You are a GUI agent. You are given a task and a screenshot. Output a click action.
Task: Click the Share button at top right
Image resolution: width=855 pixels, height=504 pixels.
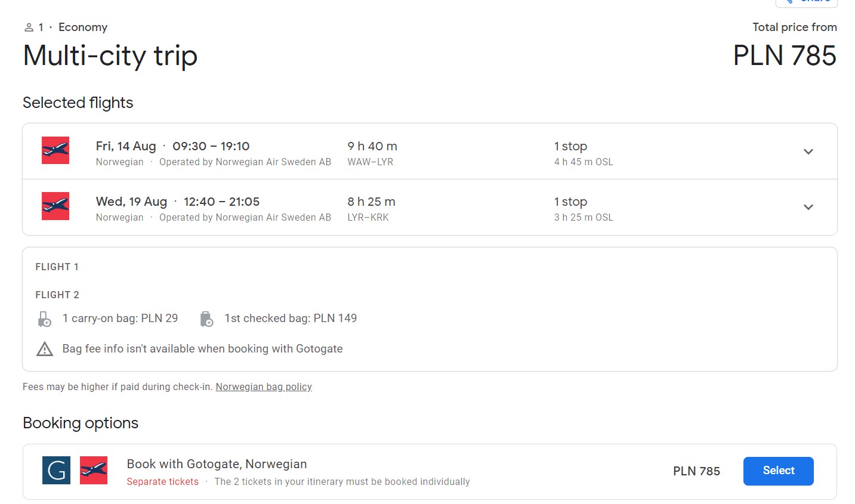(807, 2)
